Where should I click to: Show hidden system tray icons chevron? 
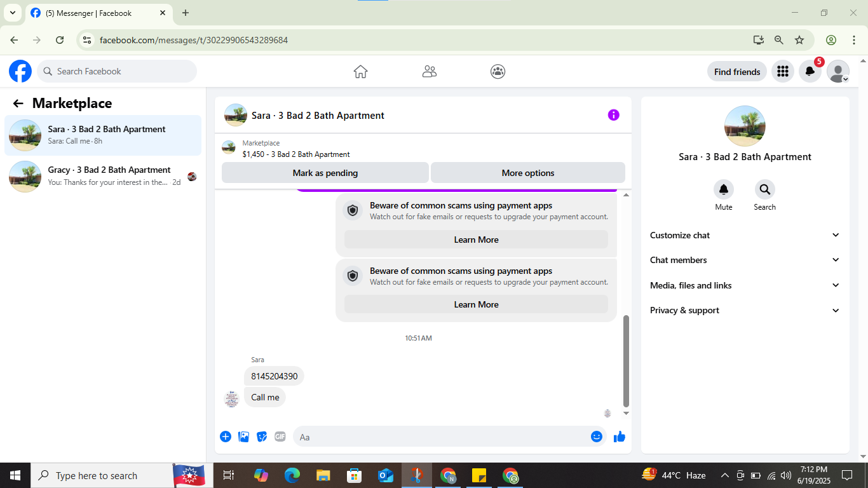pyautogui.click(x=724, y=475)
